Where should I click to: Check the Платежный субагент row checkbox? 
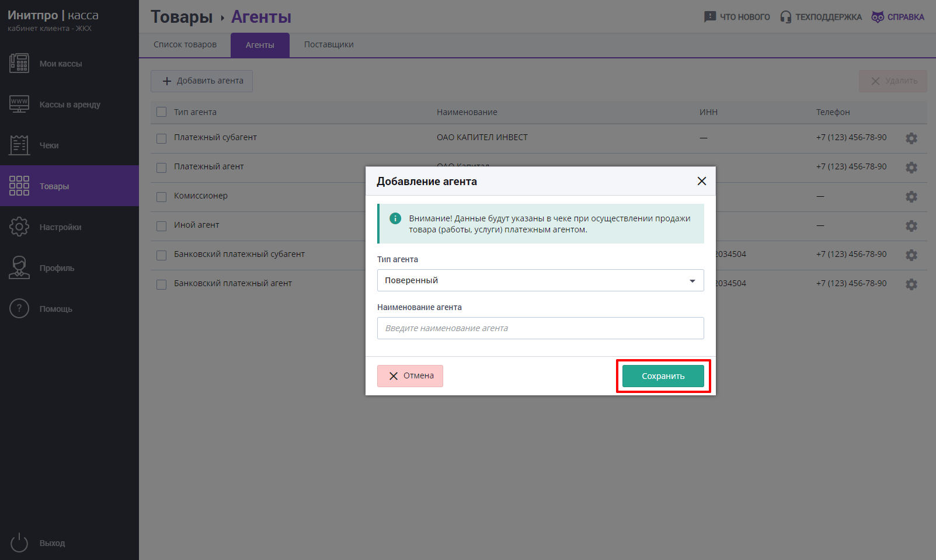coord(162,138)
